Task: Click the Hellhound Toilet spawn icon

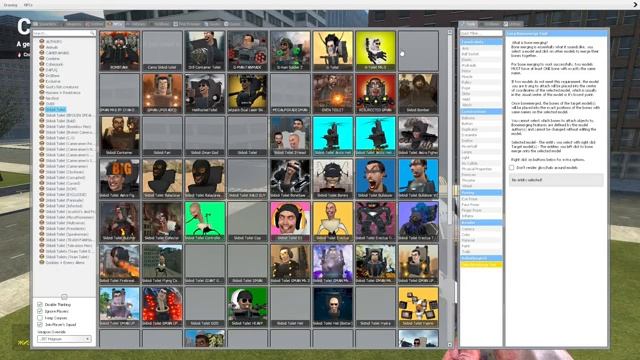Action: pos(205,93)
